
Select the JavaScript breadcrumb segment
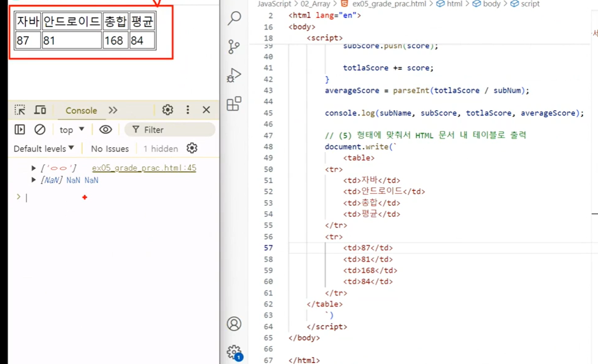pyautogui.click(x=274, y=4)
